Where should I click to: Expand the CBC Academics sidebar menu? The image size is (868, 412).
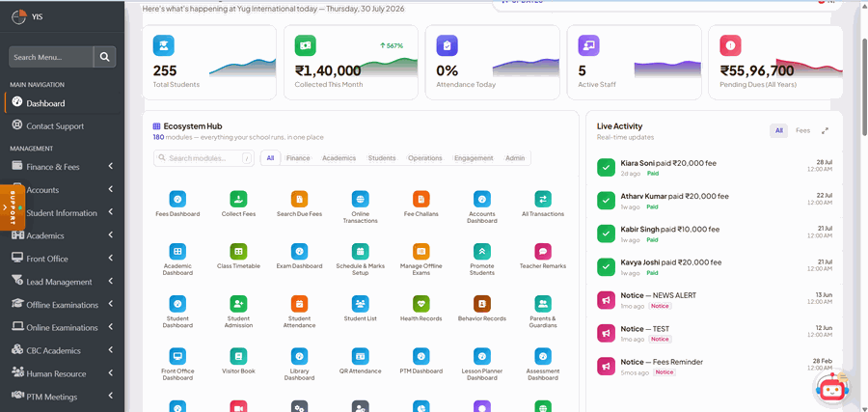click(x=63, y=350)
